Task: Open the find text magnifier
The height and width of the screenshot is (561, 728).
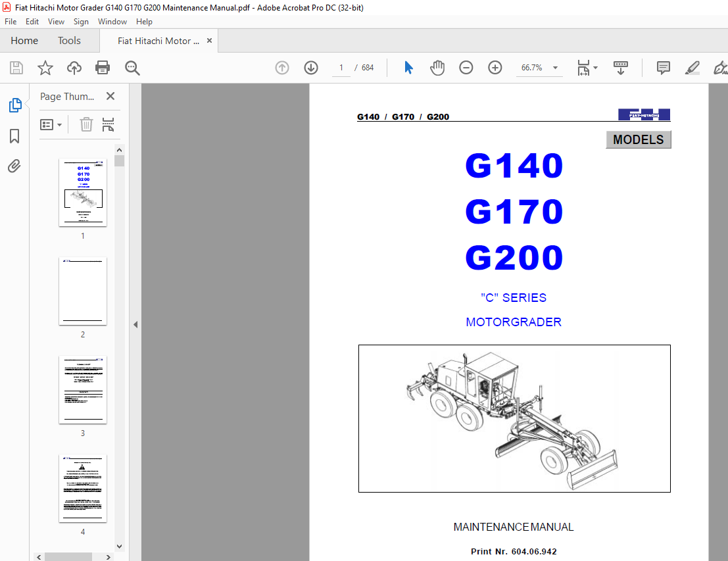Action: (132, 68)
